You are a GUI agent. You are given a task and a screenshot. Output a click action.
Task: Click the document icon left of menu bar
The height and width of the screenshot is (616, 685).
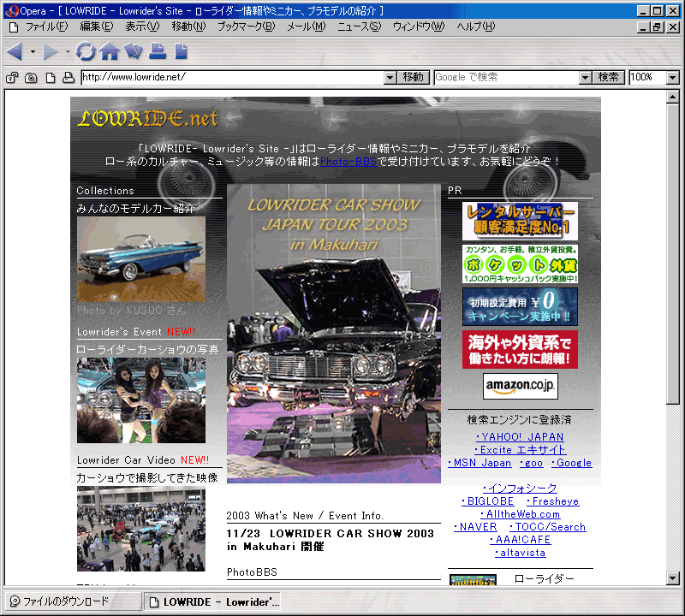click(x=14, y=27)
